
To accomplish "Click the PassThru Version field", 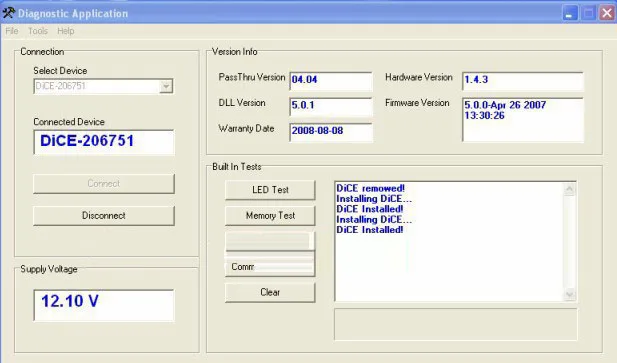I will (331, 81).
